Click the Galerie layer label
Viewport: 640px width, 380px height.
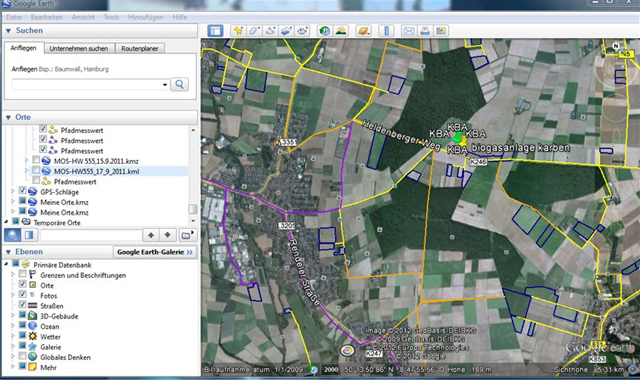point(51,347)
